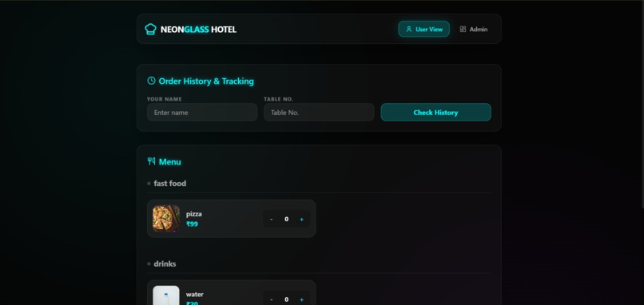
Task: Open the pizza thumbnail image
Action: pos(166,219)
